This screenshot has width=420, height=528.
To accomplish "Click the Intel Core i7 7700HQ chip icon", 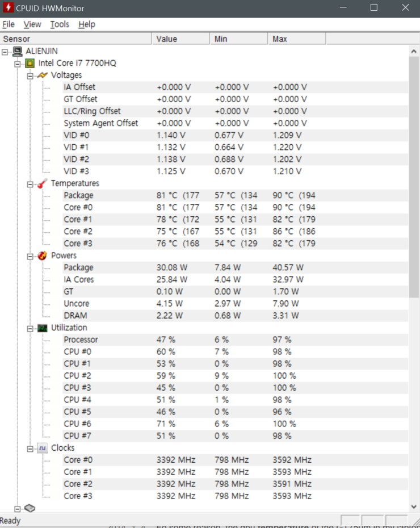I will tap(30, 63).
